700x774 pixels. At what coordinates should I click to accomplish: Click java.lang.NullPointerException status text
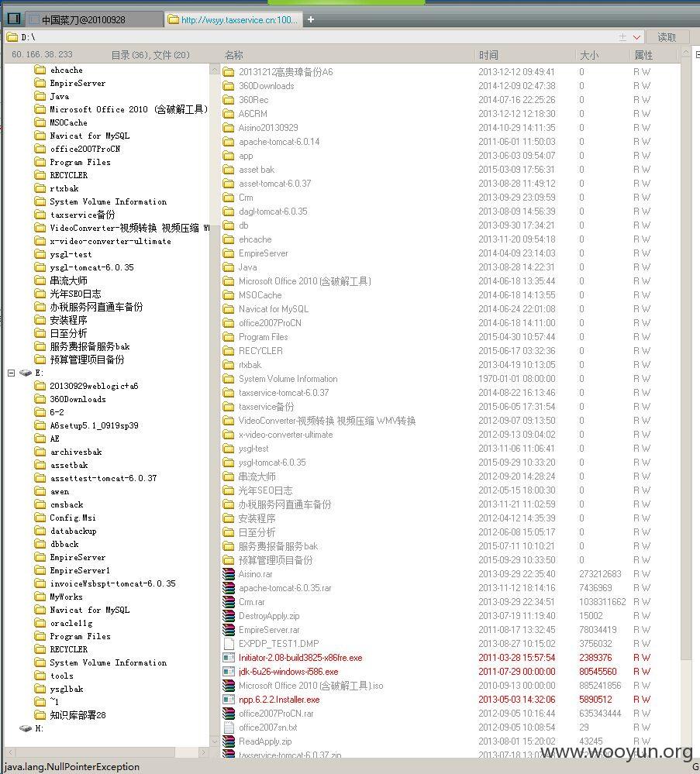[72, 766]
